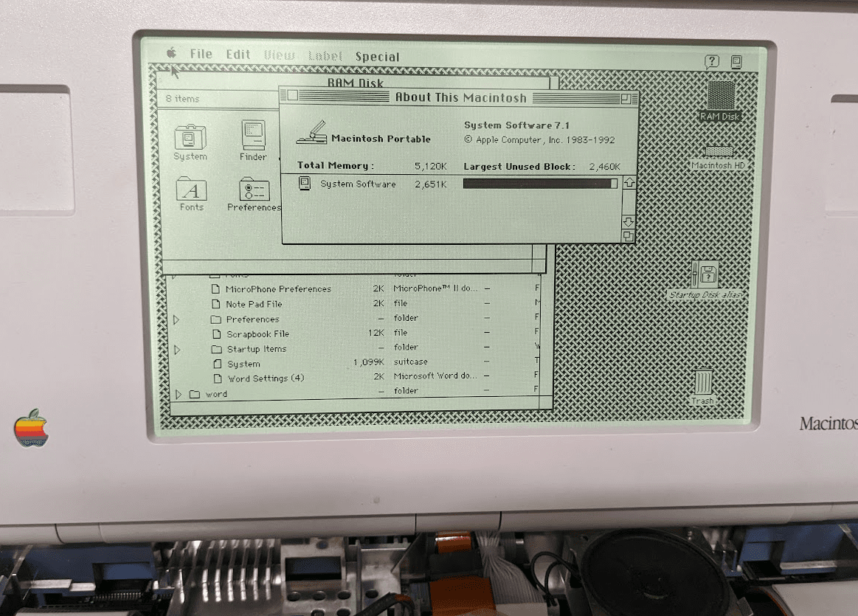
Task: Expand the word folder disclosure triangle
Action: point(179,394)
